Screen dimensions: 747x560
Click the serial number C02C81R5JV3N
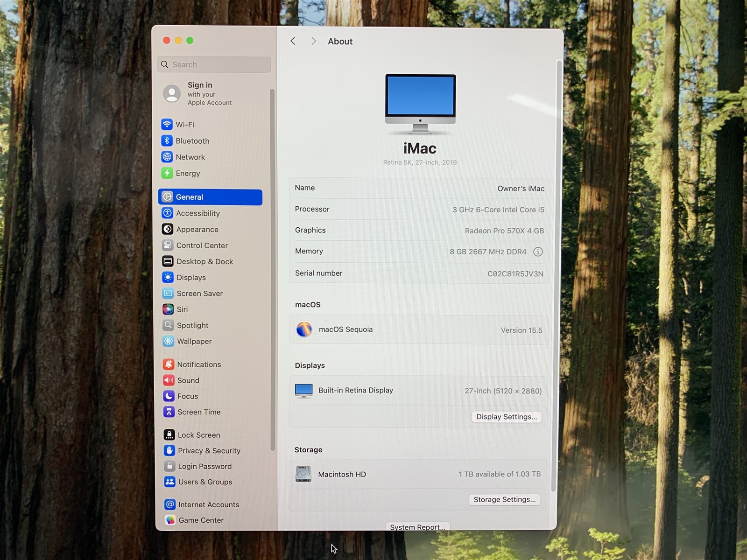click(x=515, y=274)
